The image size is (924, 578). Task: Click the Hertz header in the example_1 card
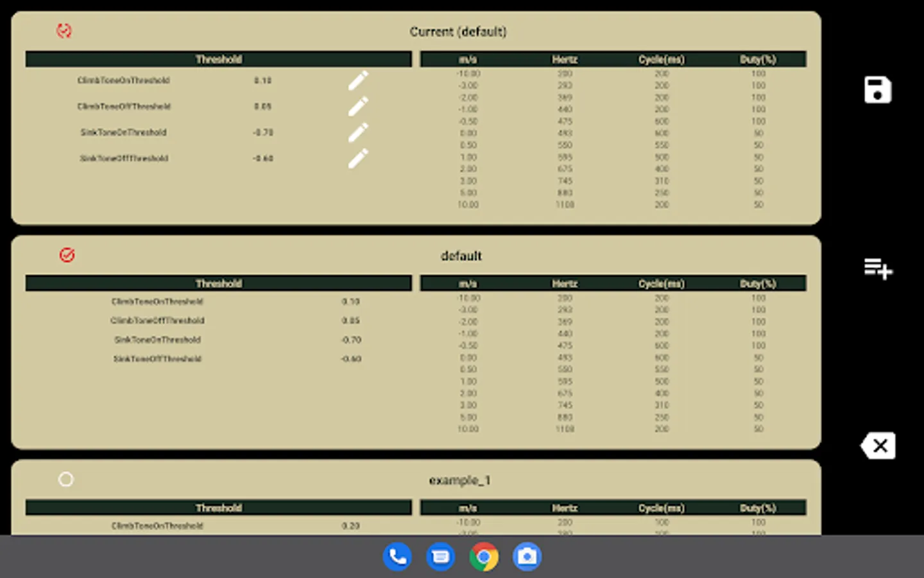(x=565, y=507)
